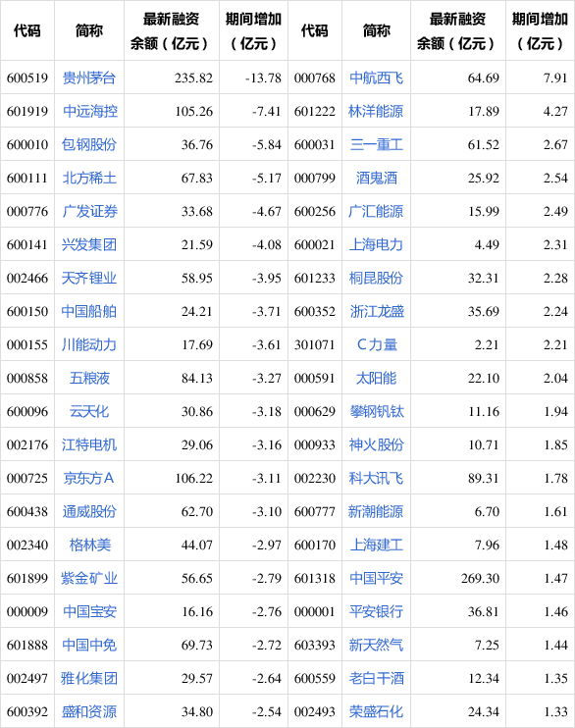Click the 新潮能源 link
Viewport: 575px width, 728px height.
[x=376, y=511]
